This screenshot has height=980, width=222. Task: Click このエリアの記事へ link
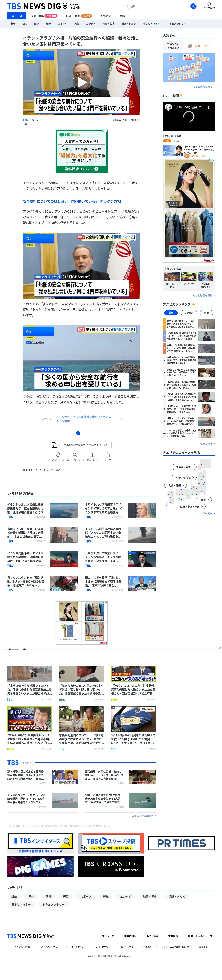tap(144, 816)
